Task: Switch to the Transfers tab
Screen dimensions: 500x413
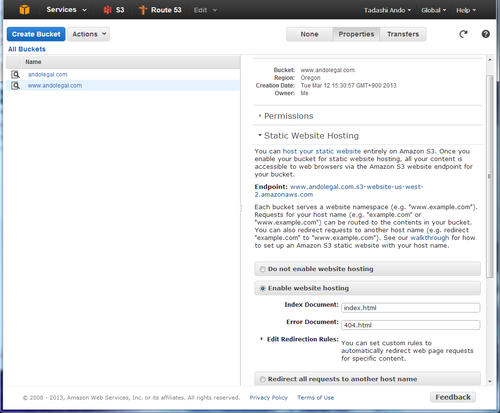Action: click(403, 34)
